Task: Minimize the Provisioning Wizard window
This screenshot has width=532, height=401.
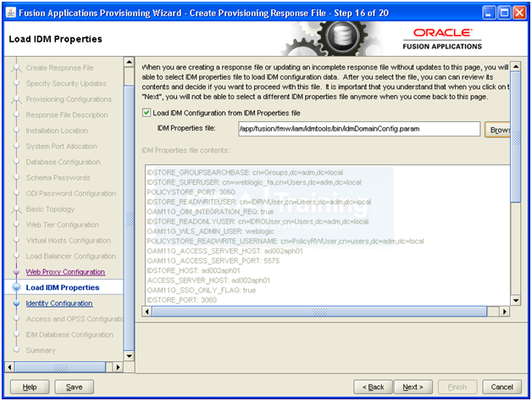Action: click(489, 13)
